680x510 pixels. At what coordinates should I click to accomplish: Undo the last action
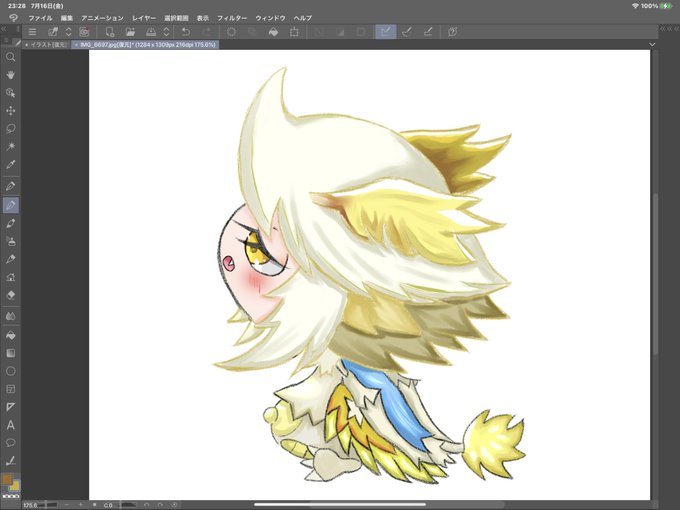point(186,32)
